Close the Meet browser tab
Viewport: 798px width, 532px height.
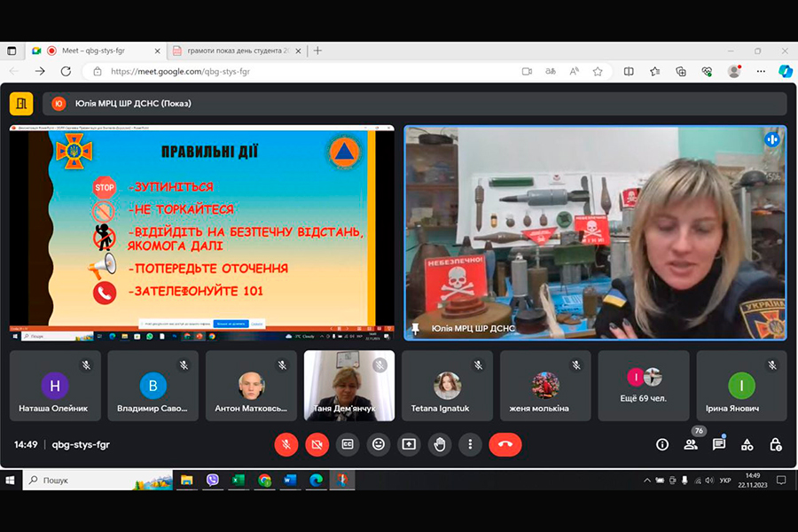tap(157, 51)
